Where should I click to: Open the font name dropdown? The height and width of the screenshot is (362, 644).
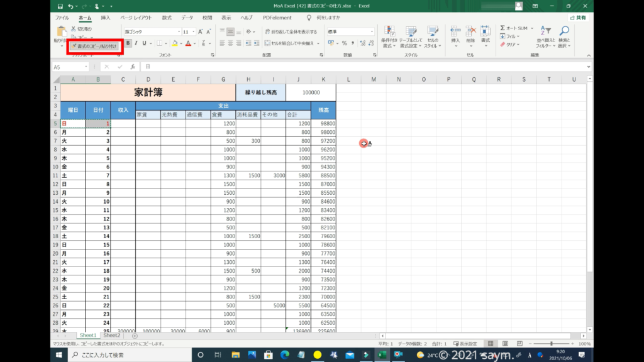(178, 31)
